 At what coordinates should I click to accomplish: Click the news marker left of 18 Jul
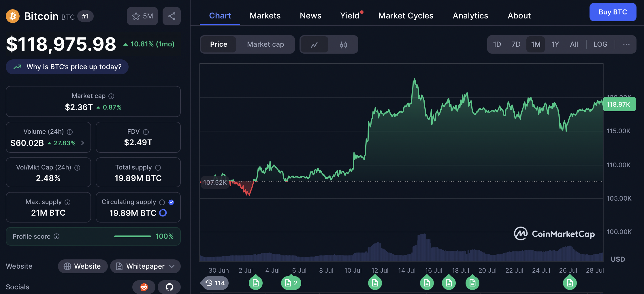point(449,282)
